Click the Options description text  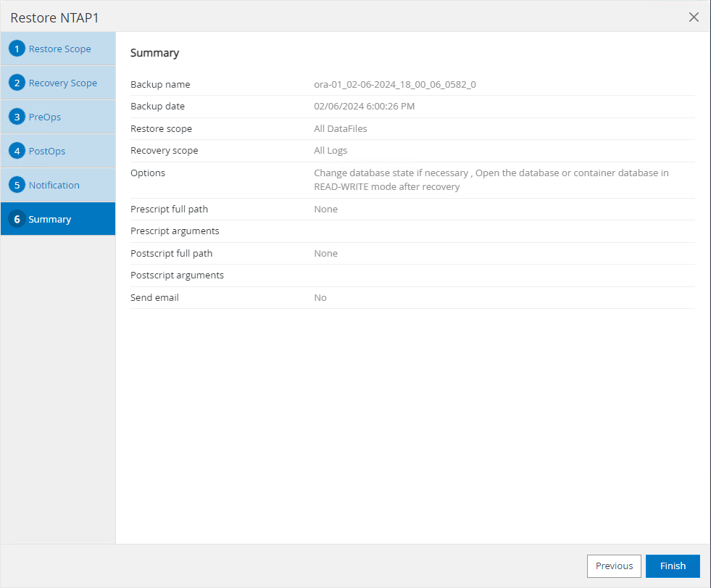491,180
